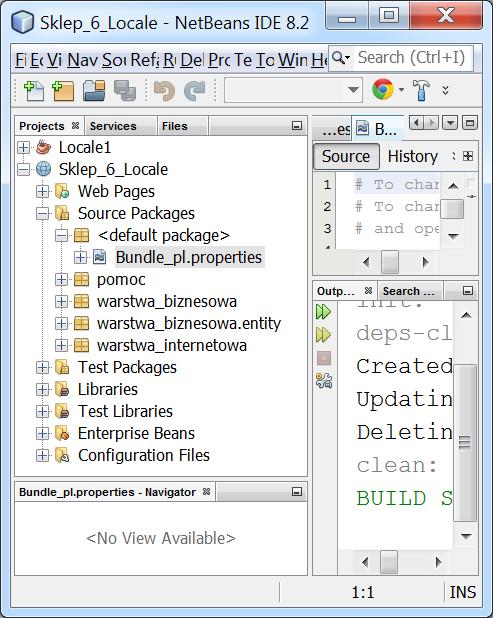This screenshot has height=618, width=493.
Task: Expand the Locale1 project node
Action: 23,147
